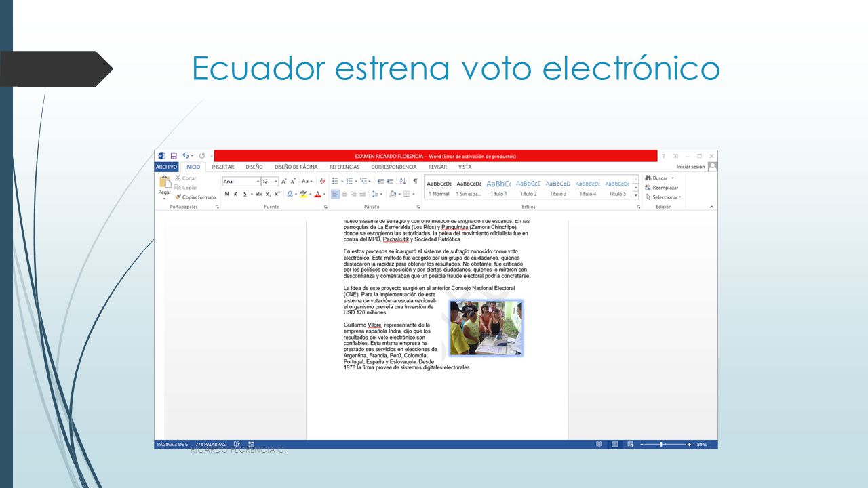Align the text to the left
868x488 pixels.
tap(336, 194)
